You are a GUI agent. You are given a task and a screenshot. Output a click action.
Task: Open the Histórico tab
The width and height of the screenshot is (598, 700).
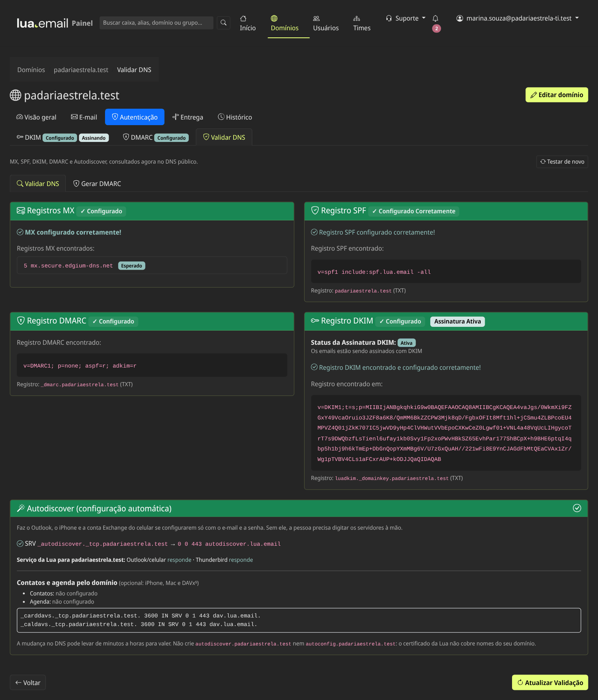click(x=235, y=117)
